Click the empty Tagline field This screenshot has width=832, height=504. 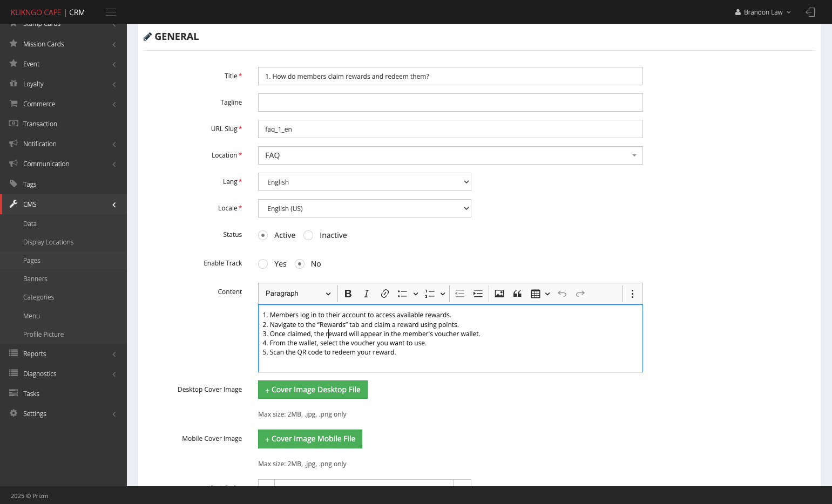click(x=450, y=103)
